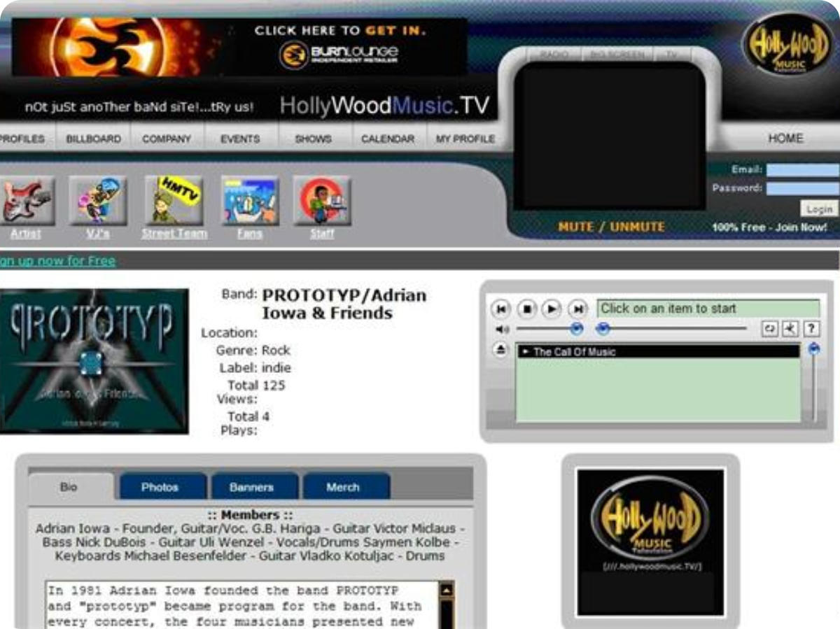
Task: Open the Staff category icon
Action: pyautogui.click(x=322, y=200)
